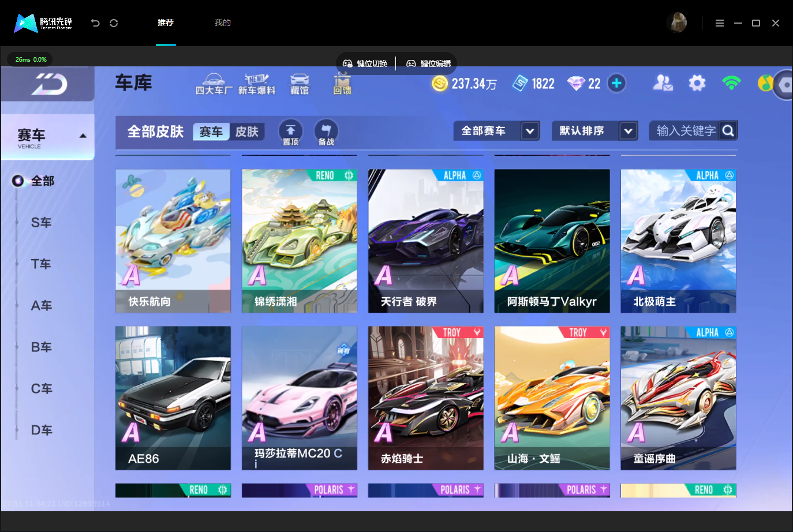Click the 键位编辑 gamepad icon
The height and width of the screenshot is (532, 793).
tap(411, 63)
